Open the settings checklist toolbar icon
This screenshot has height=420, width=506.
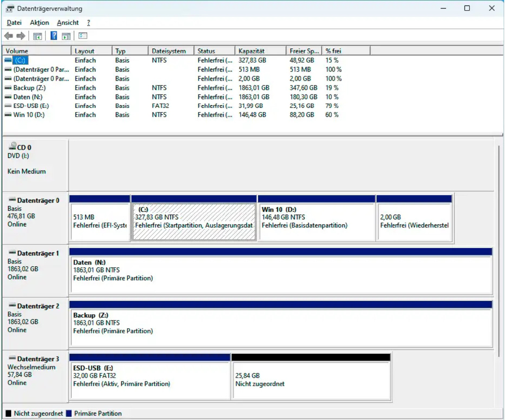pos(83,36)
